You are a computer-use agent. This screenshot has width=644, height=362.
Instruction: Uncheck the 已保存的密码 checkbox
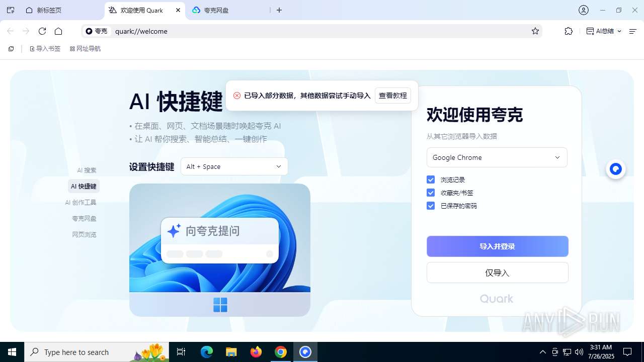[x=431, y=206]
